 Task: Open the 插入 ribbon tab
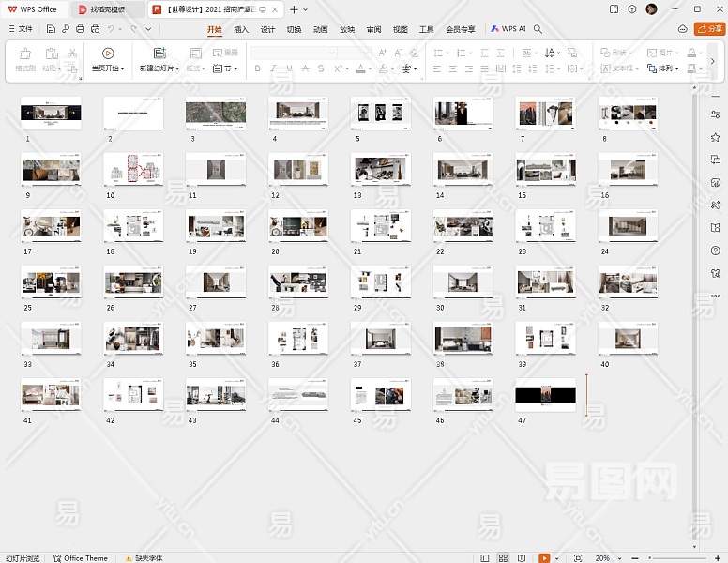241,29
